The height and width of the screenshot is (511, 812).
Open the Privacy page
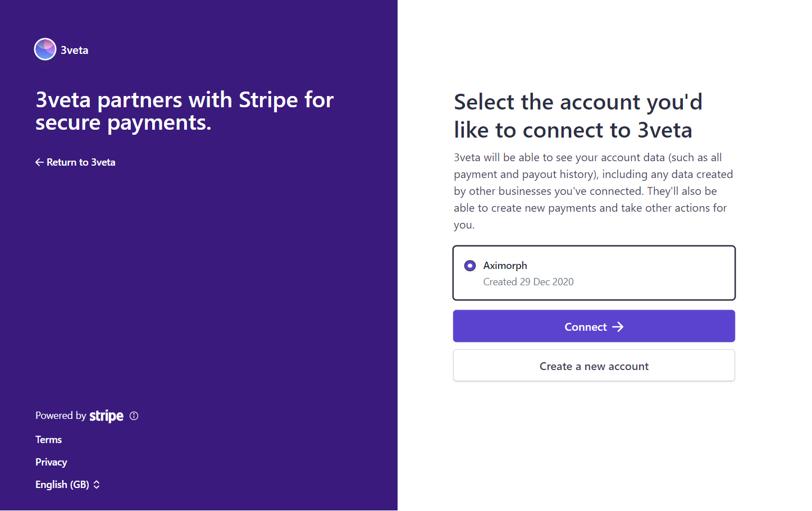pos(51,462)
